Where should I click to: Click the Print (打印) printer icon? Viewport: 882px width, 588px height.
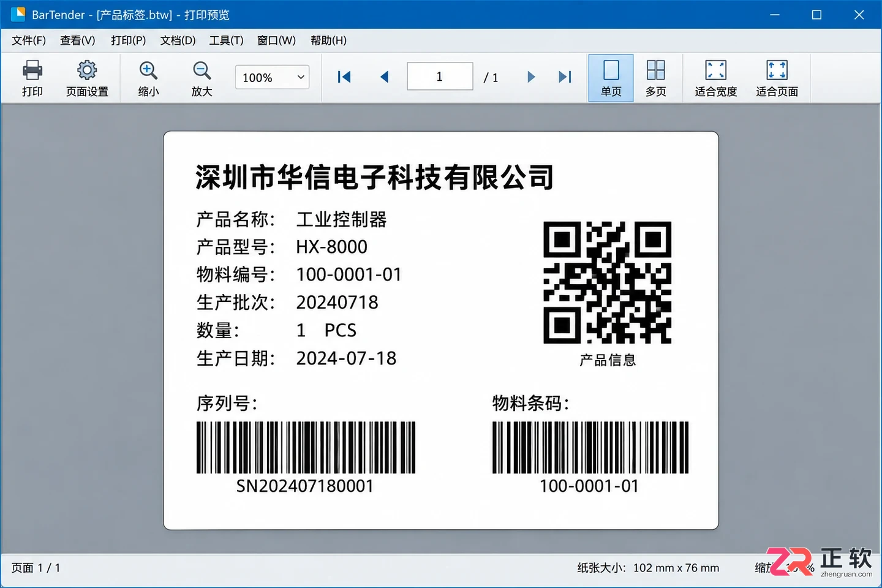(x=32, y=70)
